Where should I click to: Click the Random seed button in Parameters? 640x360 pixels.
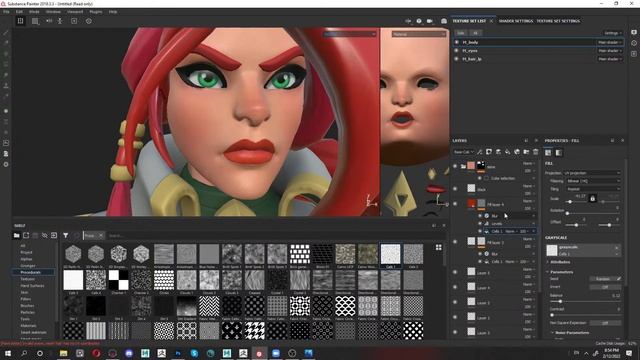[605, 279]
